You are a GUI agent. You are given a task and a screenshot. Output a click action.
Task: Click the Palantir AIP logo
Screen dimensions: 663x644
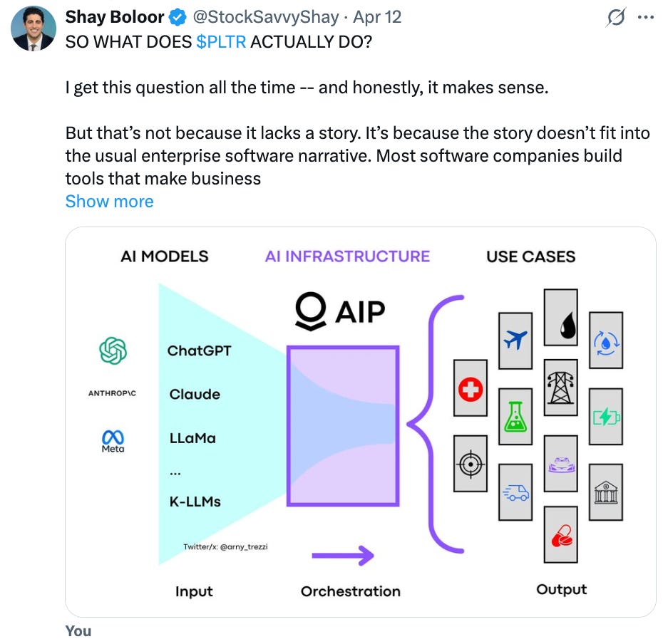[x=340, y=311]
